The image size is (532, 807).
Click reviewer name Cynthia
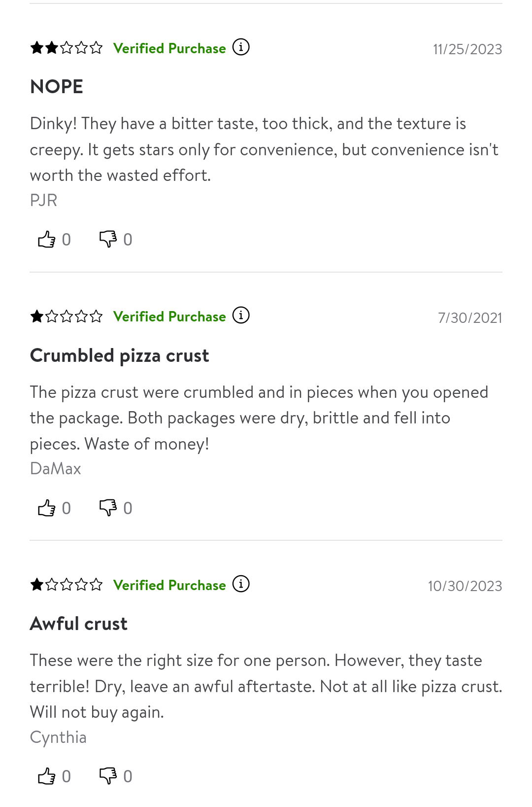click(58, 737)
